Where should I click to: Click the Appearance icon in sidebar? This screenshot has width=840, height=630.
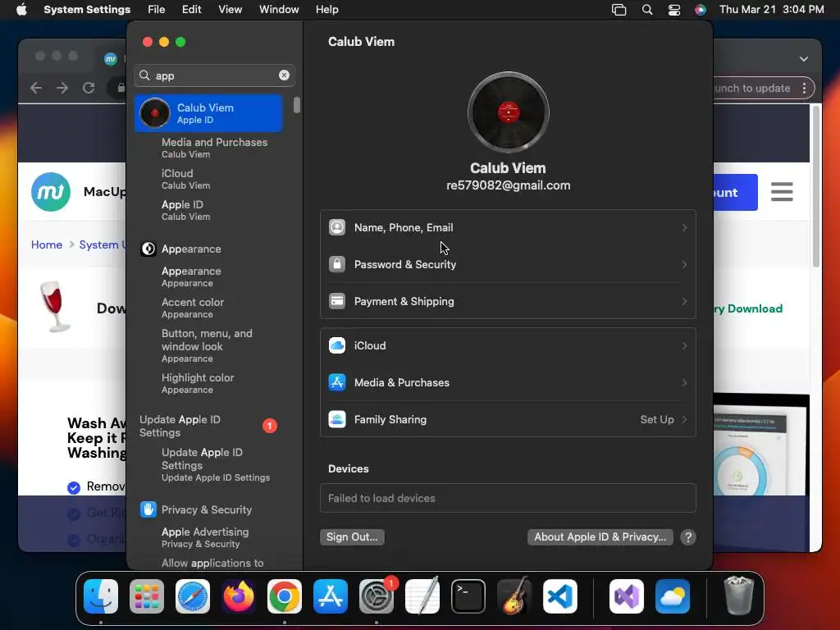[148, 249]
